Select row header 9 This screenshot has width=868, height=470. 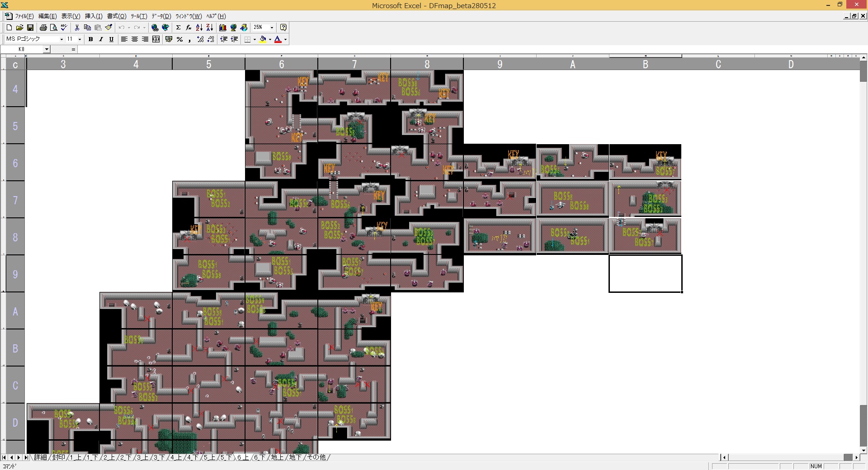tap(15, 274)
